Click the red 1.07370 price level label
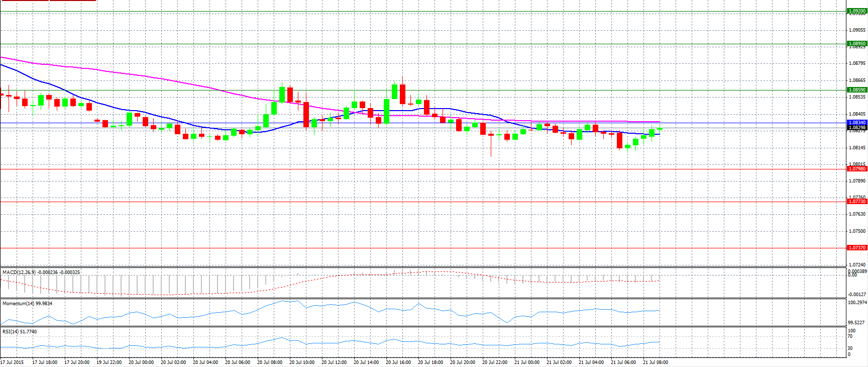868x367 pixels. pyautogui.click(x=857, y=248)
